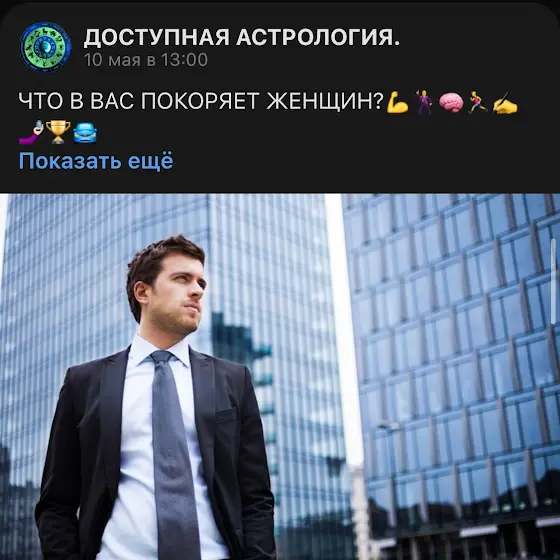This screenshot has height=560, width=560.
Task: Click the post date 10 мая в 13:00
Action: click(145, 60)
